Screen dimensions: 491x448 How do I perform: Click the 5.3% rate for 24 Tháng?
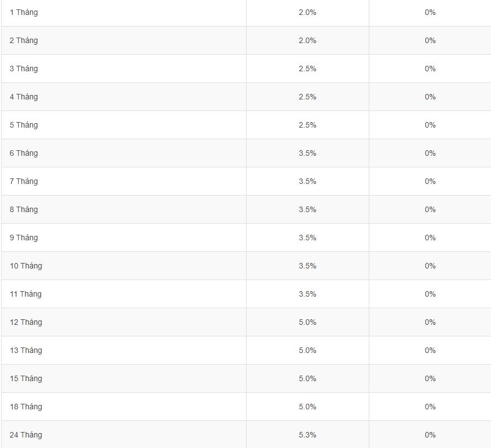tap(307, 435)
